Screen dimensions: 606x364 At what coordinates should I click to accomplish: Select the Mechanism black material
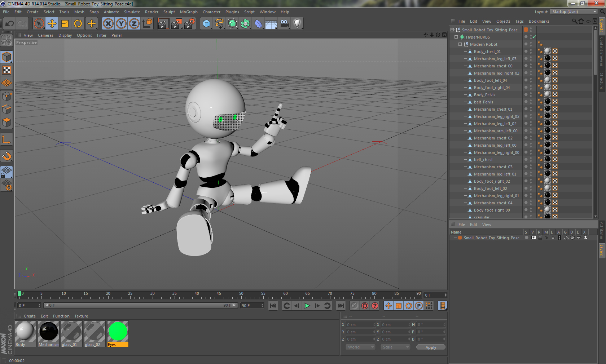click(48, 334)
